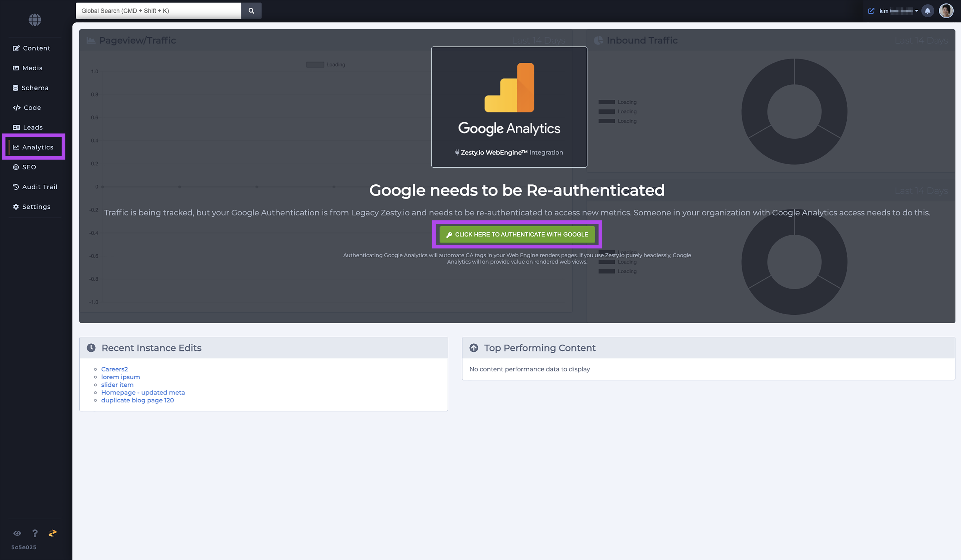Click Here to Authenticate with Google
The width and height of the screenshot is (961, 560).
coord(517,234)
